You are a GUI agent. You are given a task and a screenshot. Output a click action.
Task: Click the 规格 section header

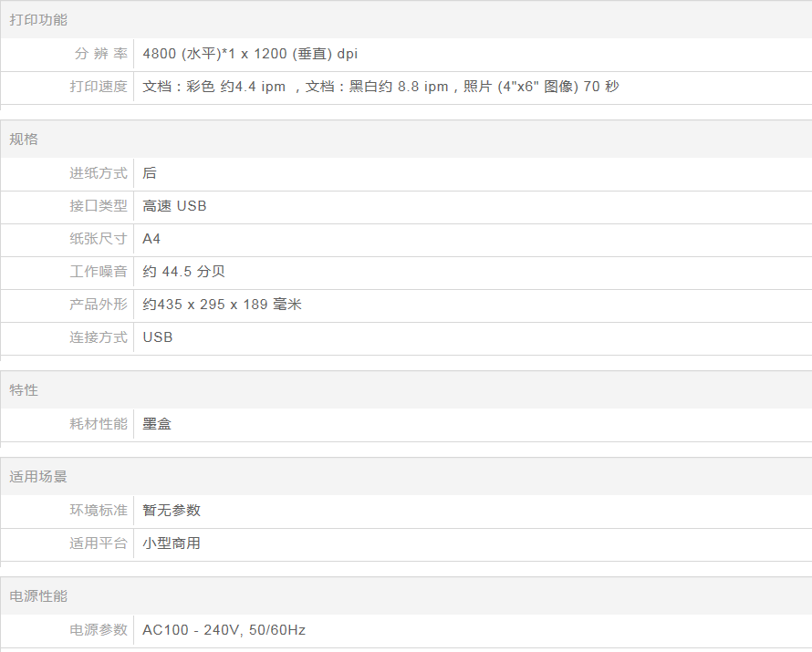click(24, 140)
